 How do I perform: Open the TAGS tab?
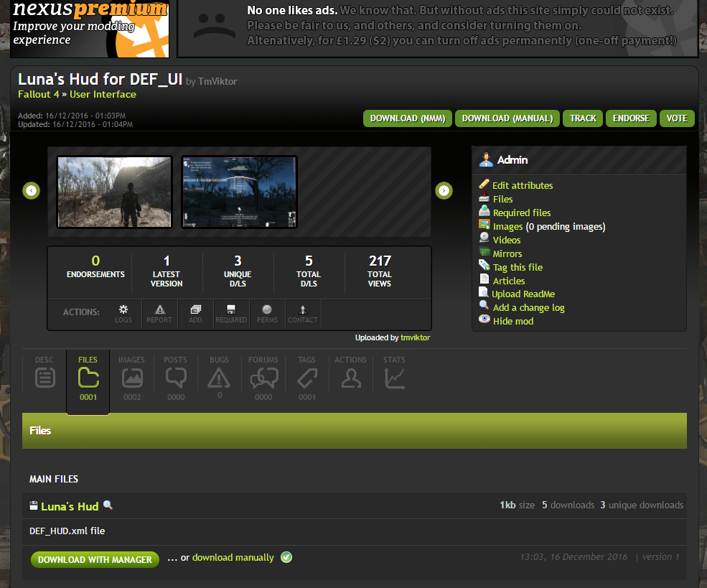coord(307,378)
